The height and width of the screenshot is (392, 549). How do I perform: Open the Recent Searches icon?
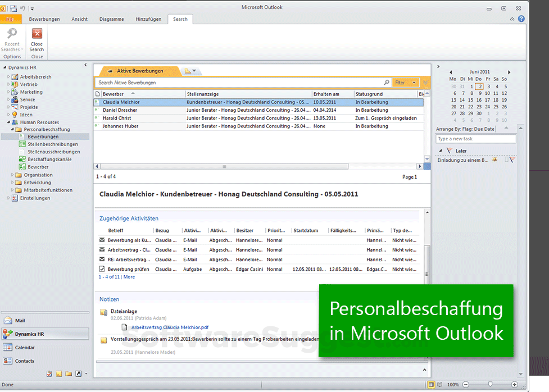[x=12, y=34]
